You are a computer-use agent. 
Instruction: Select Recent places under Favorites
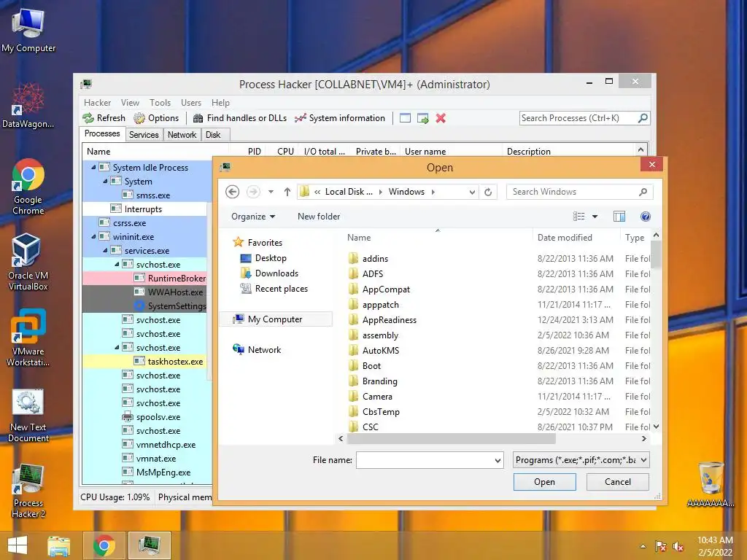[281, 289]
